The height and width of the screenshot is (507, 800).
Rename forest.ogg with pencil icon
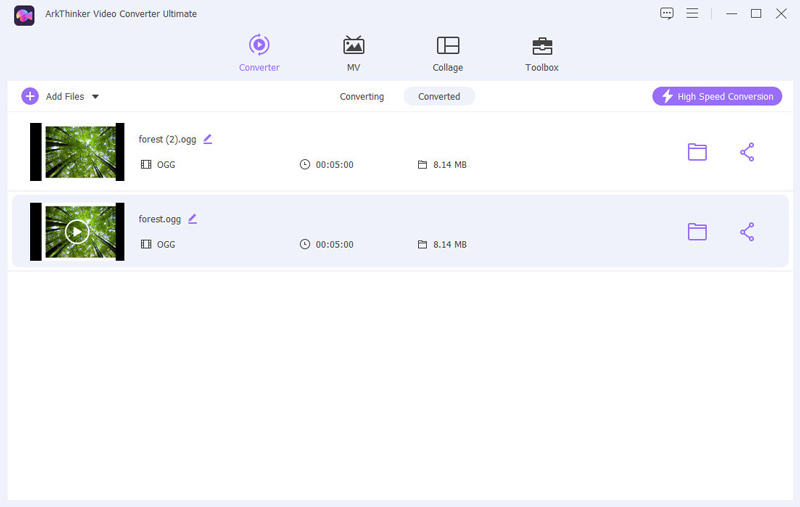click(x=192, y=218)
